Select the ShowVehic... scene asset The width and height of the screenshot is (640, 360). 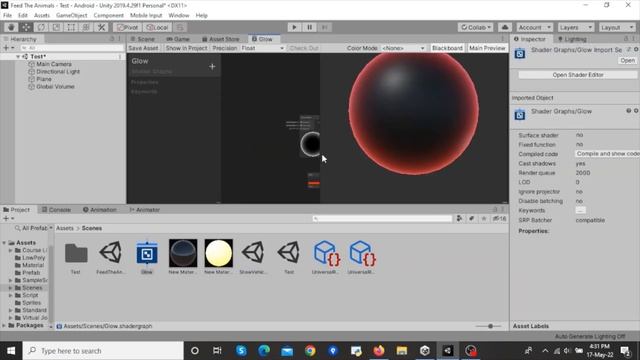click(x=253, y=257)
